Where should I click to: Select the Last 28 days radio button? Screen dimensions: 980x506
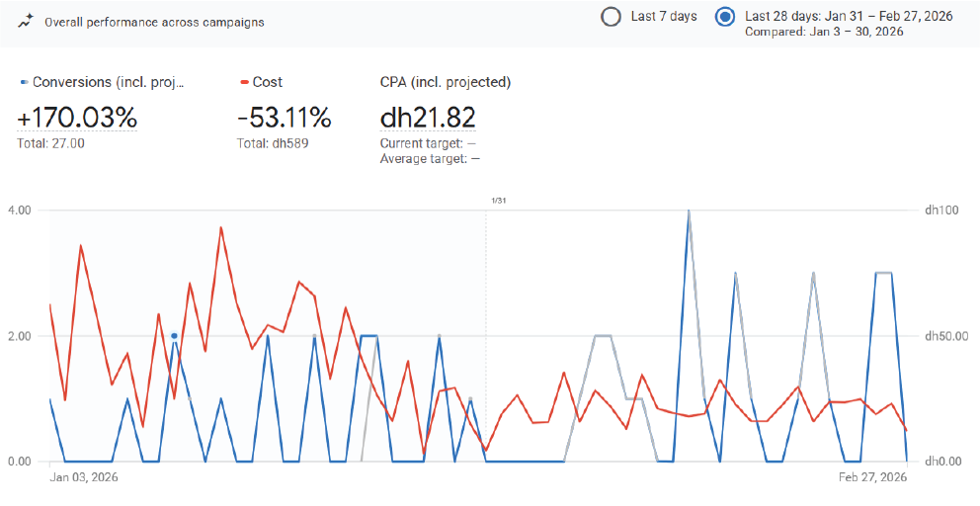(726, 17)
